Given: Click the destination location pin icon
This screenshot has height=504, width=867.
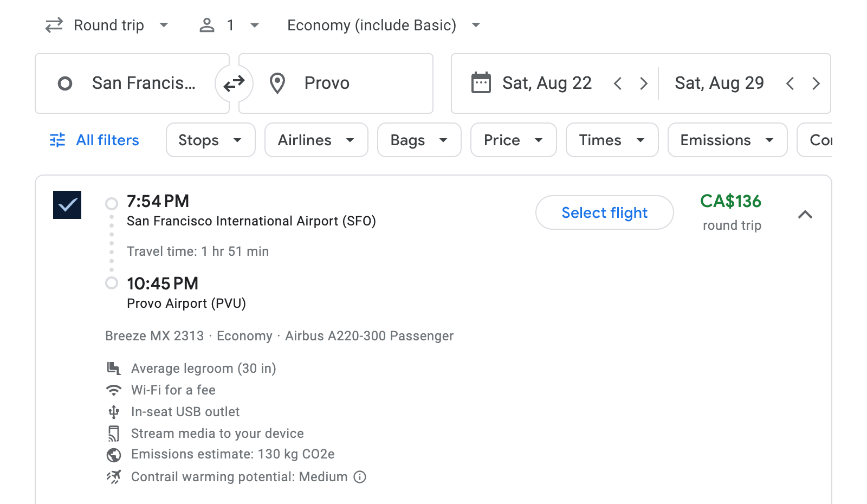Looking at the screenshot, I should point(277,83).
